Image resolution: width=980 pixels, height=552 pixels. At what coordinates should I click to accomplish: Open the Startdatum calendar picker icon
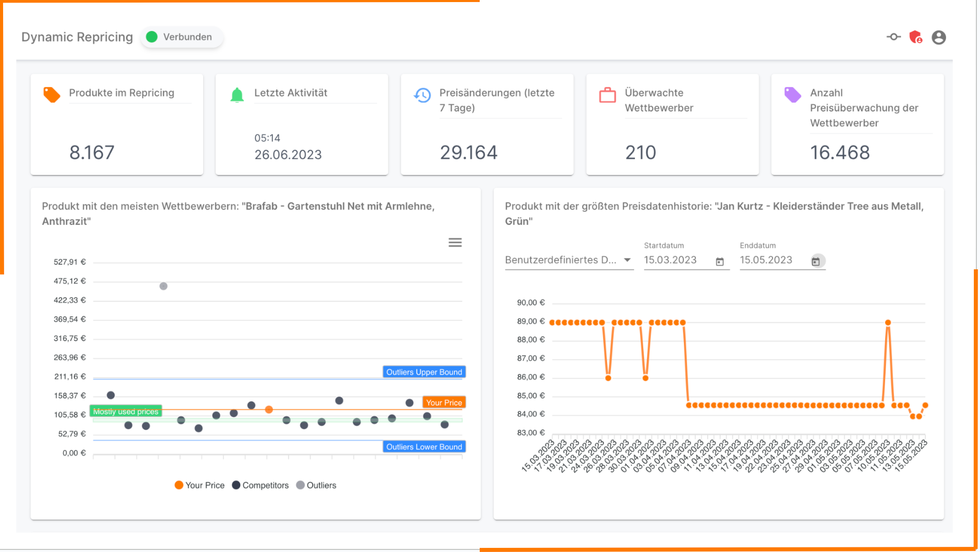(x=720, y=262)
